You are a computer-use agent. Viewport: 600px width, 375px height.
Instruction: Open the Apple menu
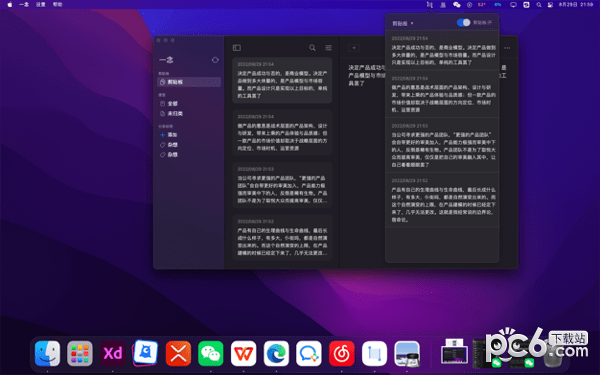tap(10, 5)
